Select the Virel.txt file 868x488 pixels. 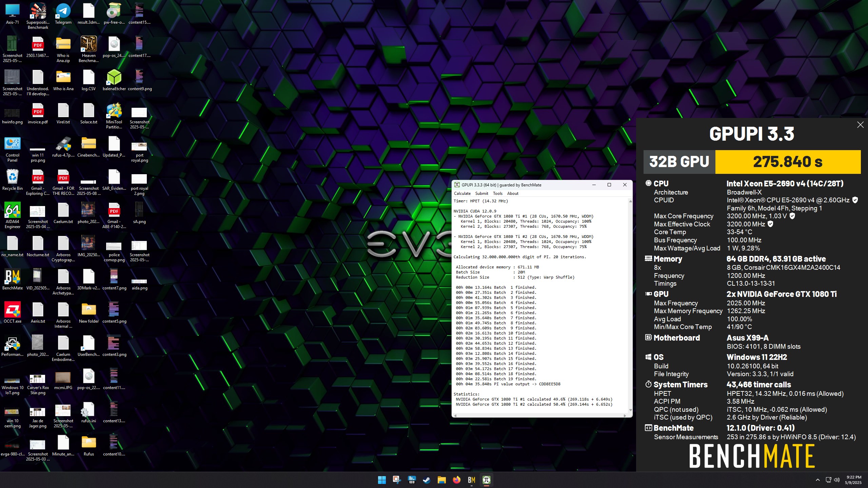point(63,114)
